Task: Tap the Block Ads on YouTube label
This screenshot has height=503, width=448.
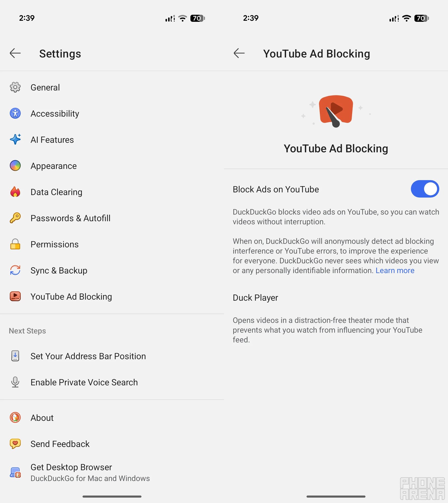Action: pyautogui.click(x=276, y=189)
